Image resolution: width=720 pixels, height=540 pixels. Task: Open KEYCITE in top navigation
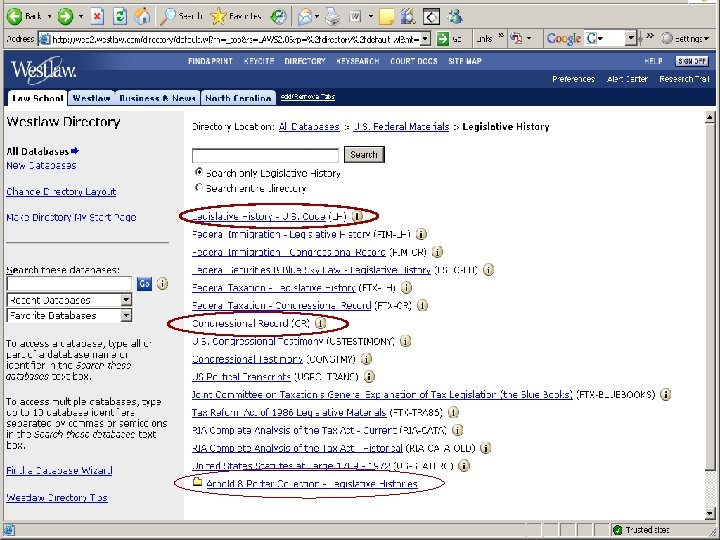pyautogui.click(x=259, y=61)
